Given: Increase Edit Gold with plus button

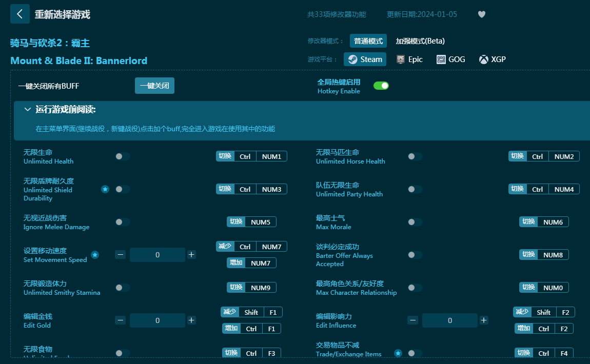Looking at the screenshot, I should 191,320.
